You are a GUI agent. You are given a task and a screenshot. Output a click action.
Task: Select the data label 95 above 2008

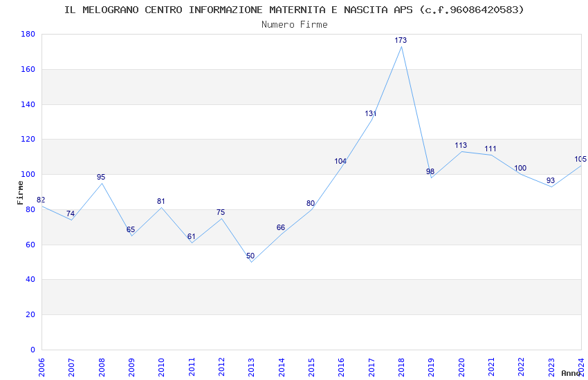(x=101, y=177)
